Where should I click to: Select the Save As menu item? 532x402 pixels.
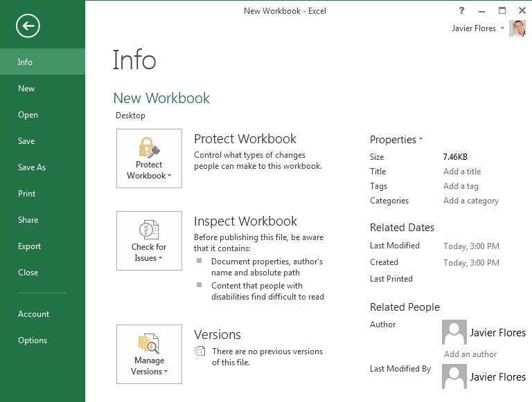point(32,167)
